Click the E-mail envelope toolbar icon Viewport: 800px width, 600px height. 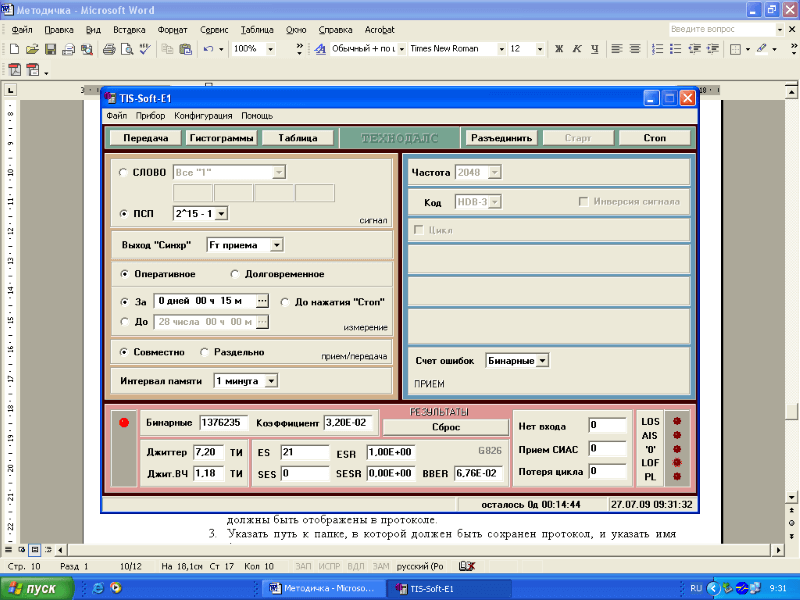pyautogui.click(x=68, y=49)
